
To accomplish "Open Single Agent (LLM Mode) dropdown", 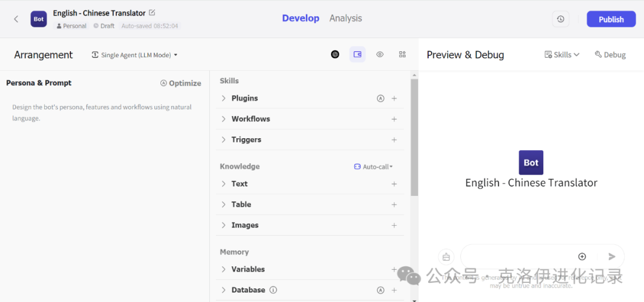I will (135, 55).
